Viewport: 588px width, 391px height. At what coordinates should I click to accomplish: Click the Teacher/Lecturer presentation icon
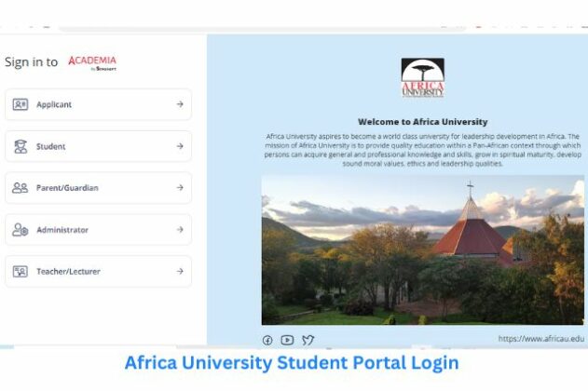tap(21, 271)
